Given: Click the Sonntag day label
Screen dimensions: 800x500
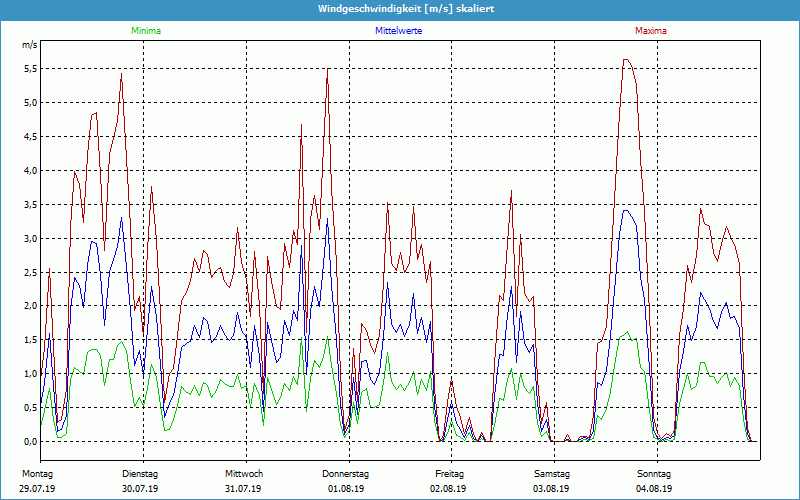Looking at the screenshot, I should tap(654, 474).
